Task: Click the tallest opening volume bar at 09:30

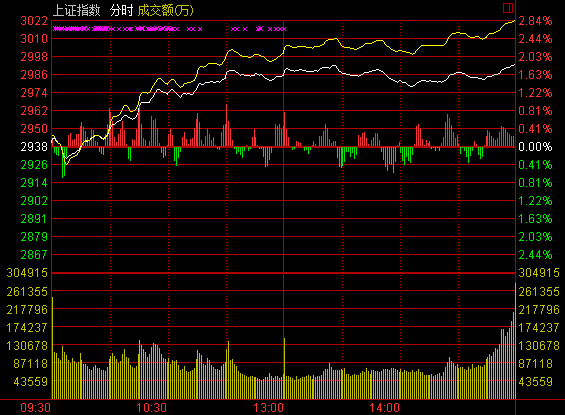Action: coord(53,348)
